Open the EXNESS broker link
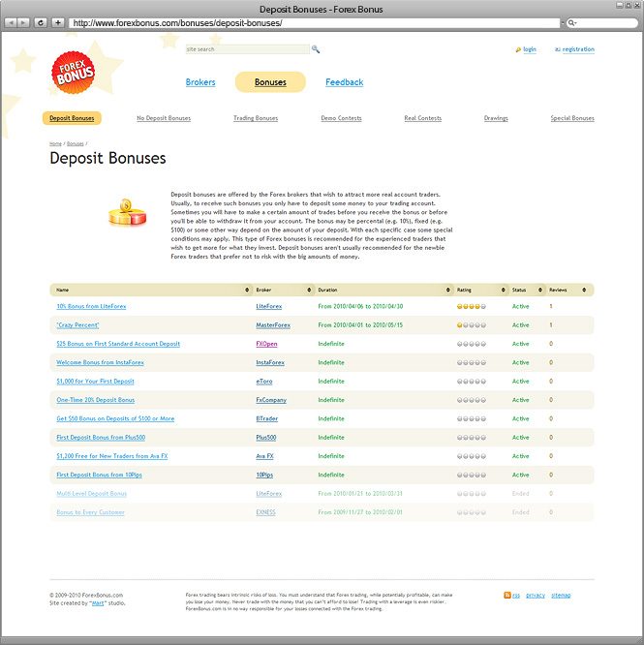This screenshot has width=644, height=645. pyautogui.click(x=265, y=512)
